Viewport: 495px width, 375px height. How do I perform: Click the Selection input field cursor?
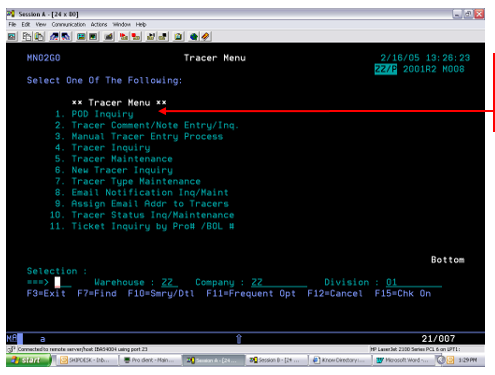click(x=57, y=282)
